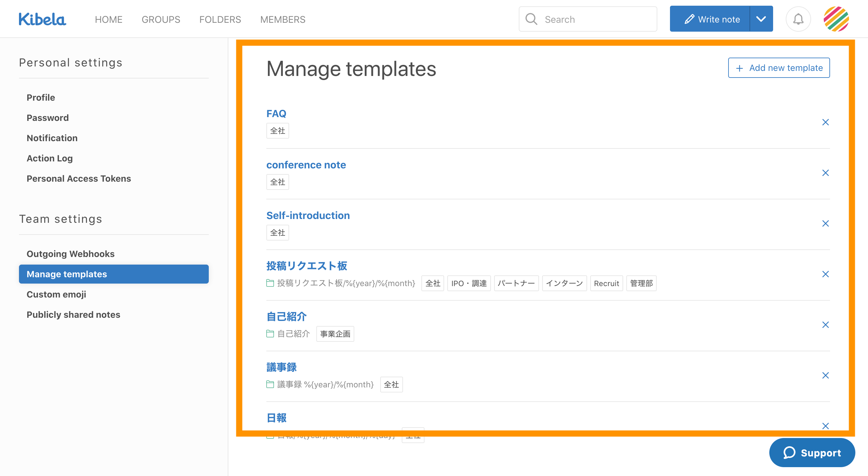
Task: Open the MEMBERS page
Action: (x=283, y=20)
